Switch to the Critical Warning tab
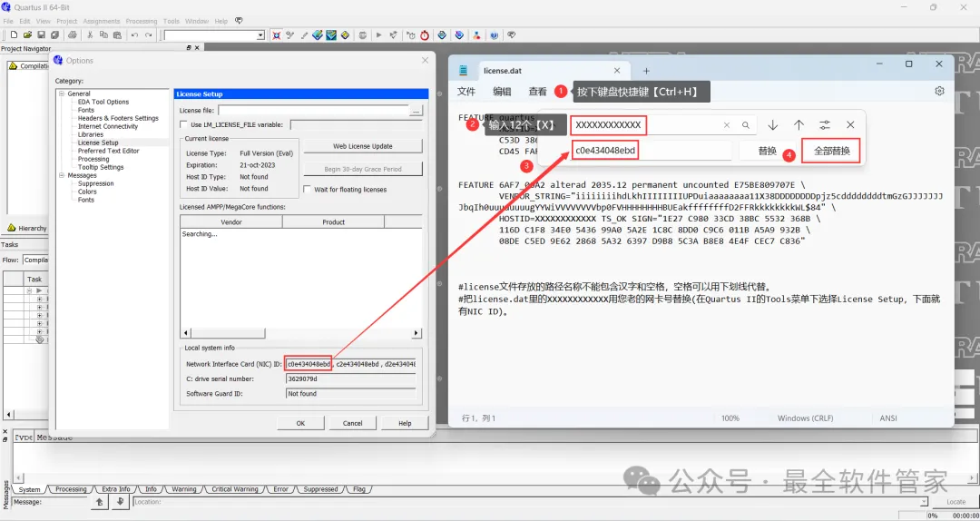This screenshot has width=980, height=521. (x=235, y=489)
